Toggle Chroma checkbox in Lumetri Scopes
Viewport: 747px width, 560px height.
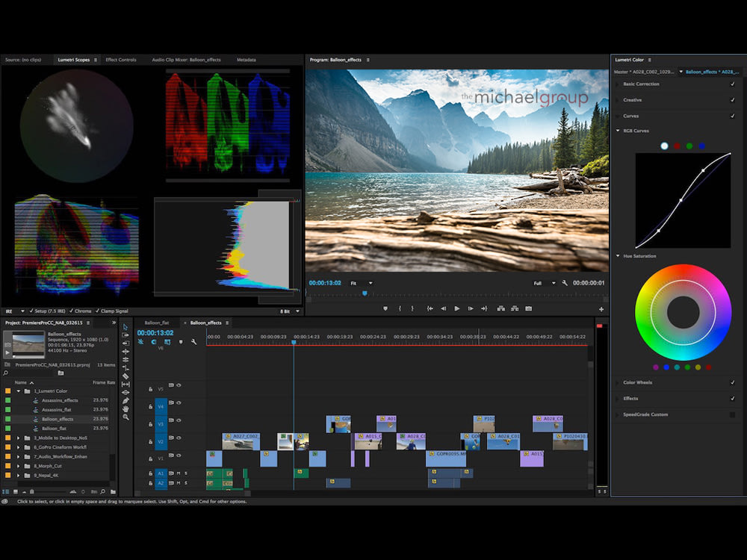tap(71, 311)
